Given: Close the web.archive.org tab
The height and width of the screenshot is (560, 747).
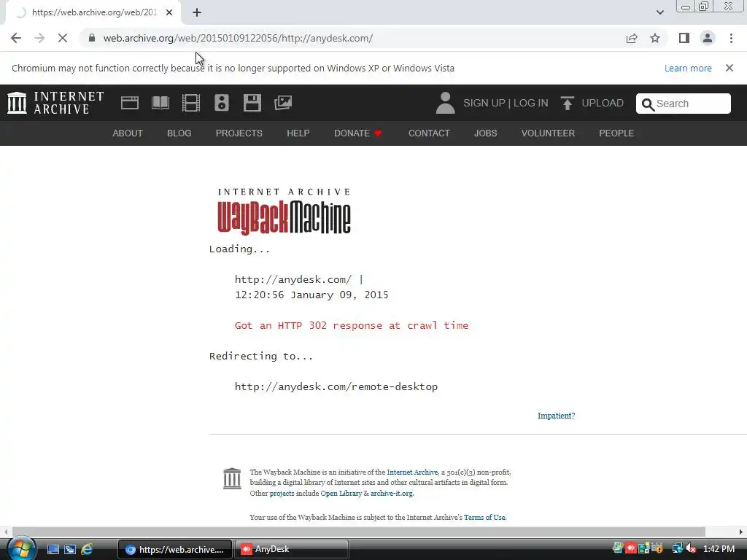Looking at the screenshot, I should pos(169,13).
